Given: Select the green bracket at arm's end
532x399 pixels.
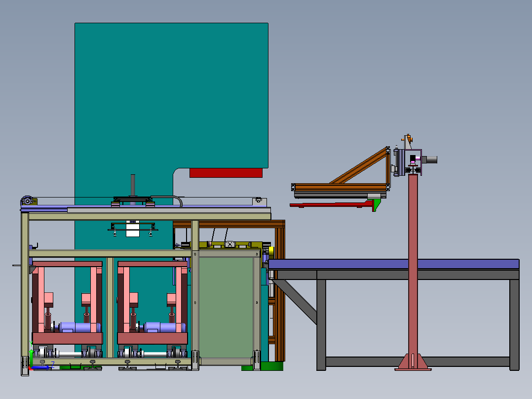Looking at the screenshot, I should coord(376,205).
